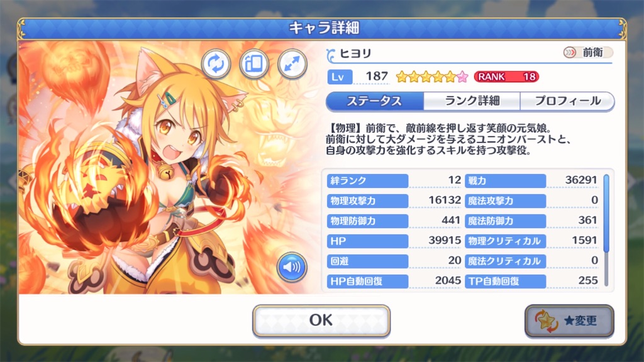
Task: Switch to ステータス tab
Action: click(375, 101)
